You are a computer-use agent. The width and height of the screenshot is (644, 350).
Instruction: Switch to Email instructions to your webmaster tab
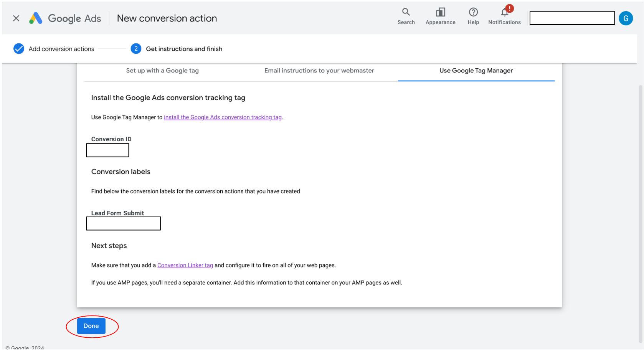point(319,71)
